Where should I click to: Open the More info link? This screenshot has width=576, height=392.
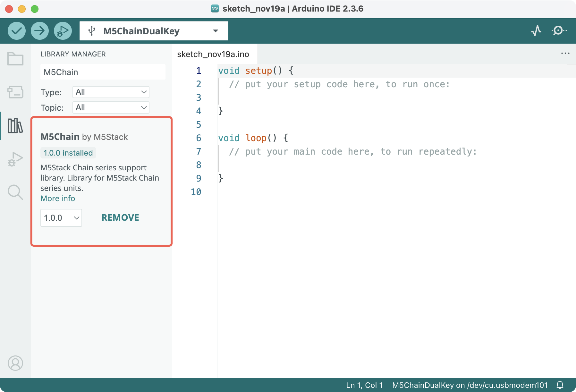(58, 199)
